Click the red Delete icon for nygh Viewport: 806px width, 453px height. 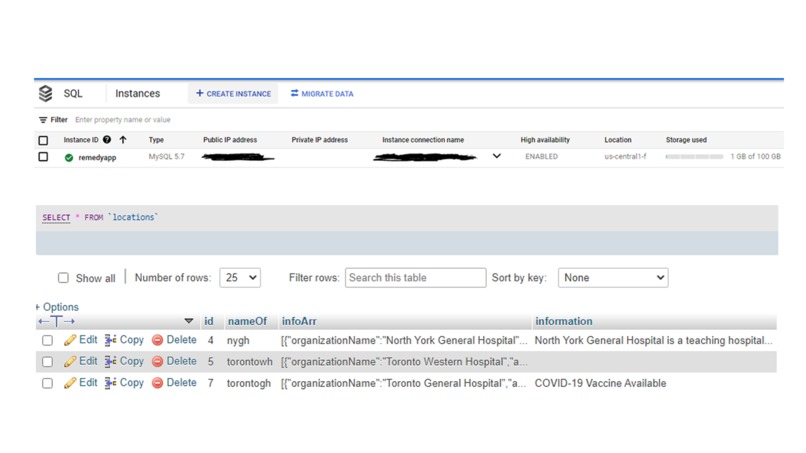click(158, 340)
